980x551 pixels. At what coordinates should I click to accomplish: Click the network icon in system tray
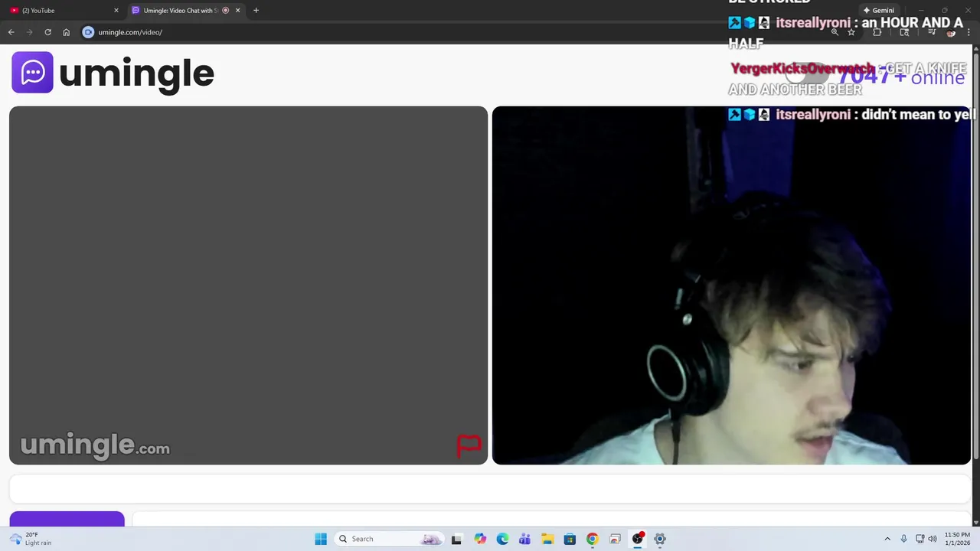click(x=920, y=539)
